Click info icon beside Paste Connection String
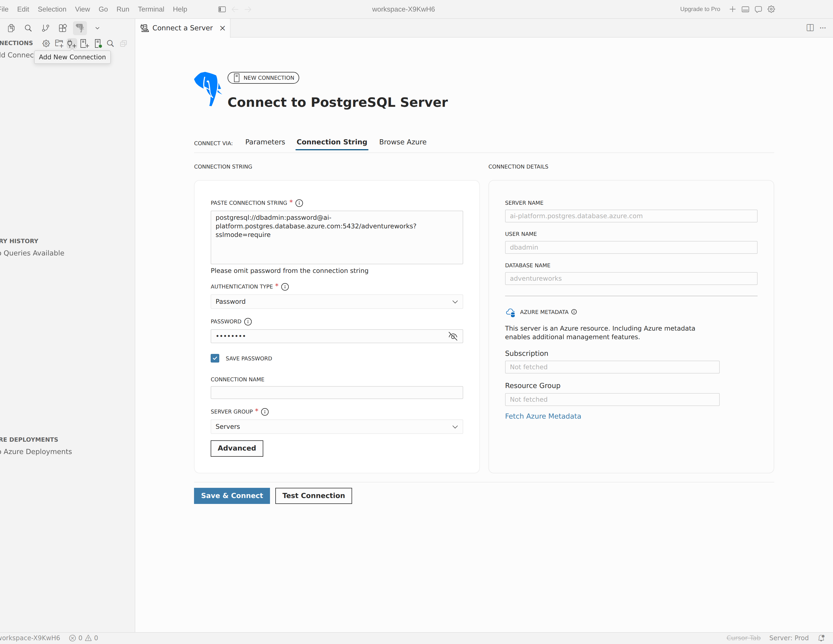Image resolution: width=833 pixels, height=644 pixels. pyautogui.click(x=299, y=203)
